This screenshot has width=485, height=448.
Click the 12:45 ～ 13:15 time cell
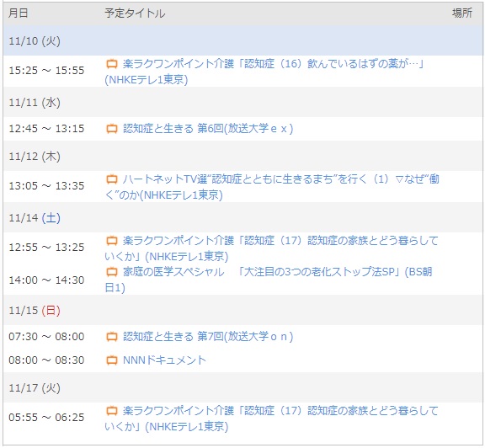[46, 128]
